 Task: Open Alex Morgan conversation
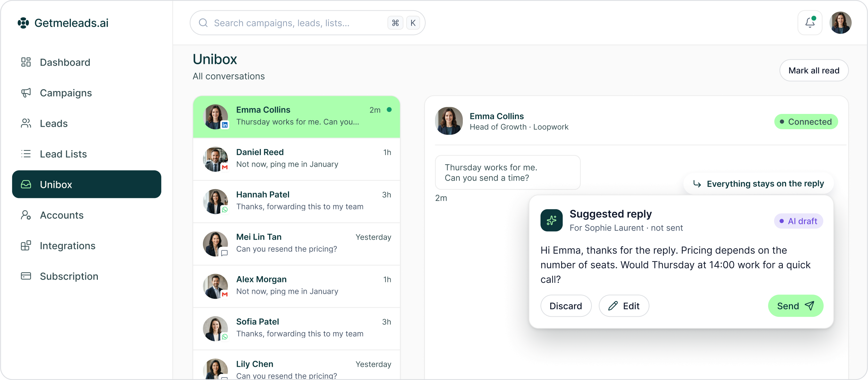297,286
